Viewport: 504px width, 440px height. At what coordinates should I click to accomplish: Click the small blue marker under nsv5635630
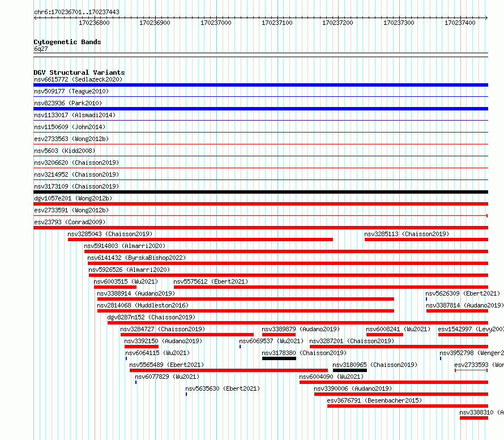point(186,394)
